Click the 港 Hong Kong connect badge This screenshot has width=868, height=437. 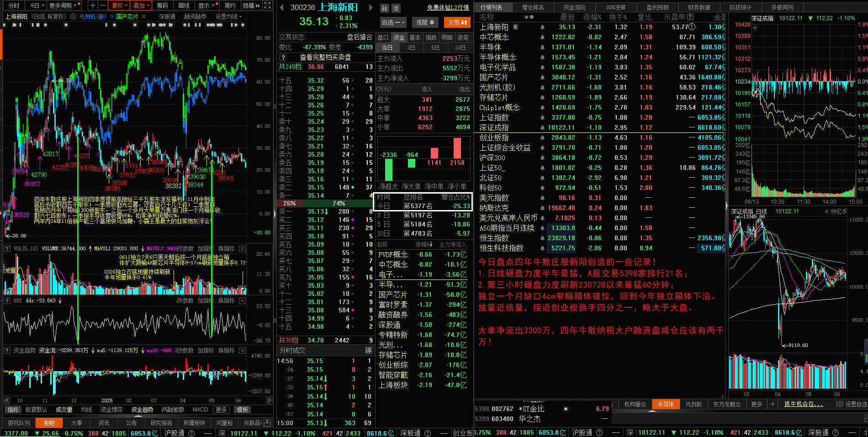(x=396, y=8)
